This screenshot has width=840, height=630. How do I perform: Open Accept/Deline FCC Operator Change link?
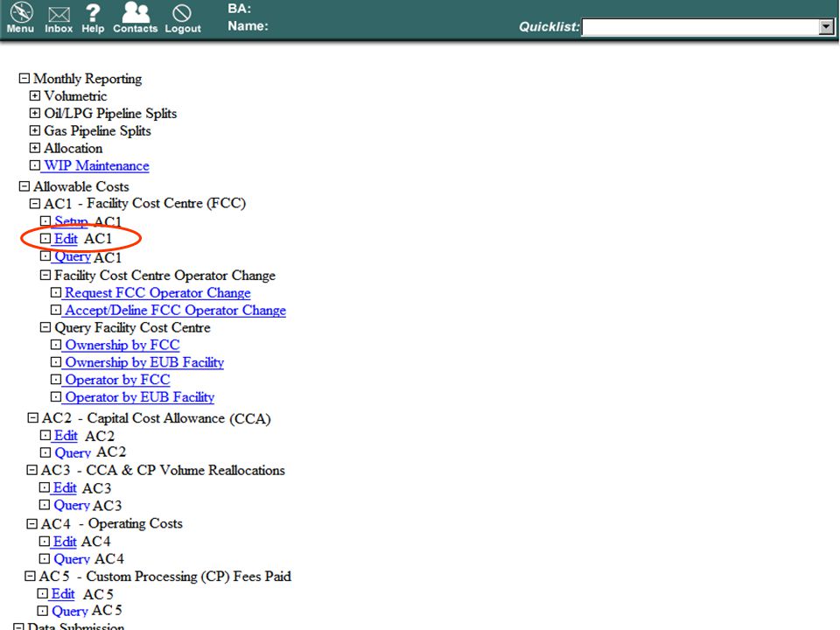click(175, 310)
